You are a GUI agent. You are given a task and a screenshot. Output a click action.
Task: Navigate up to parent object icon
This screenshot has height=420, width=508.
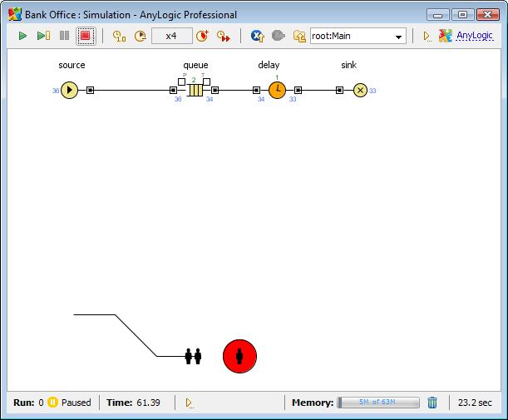click(299, 36)
